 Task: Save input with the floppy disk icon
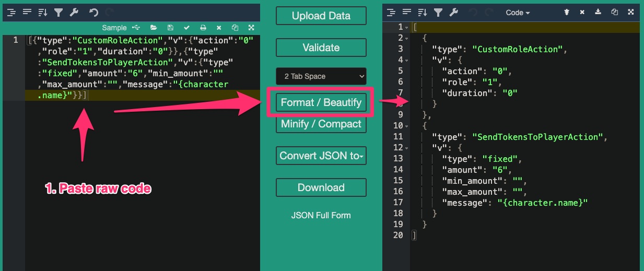(170, 28)
